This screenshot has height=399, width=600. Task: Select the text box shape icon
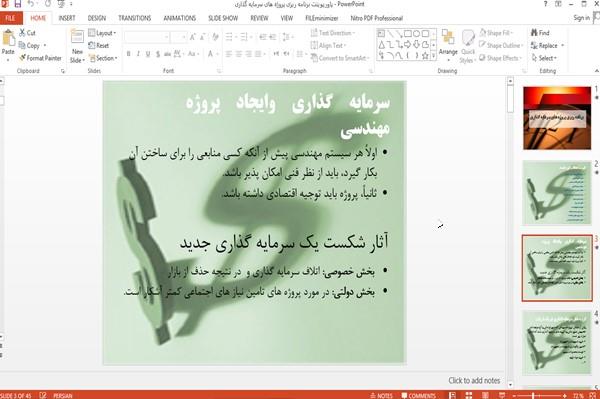[x=381, y=34]
